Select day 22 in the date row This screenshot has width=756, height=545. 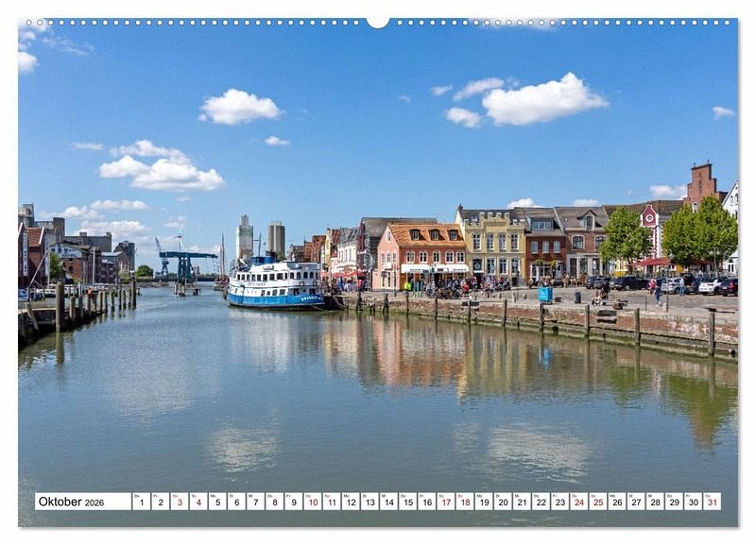[x=541, y=502]
